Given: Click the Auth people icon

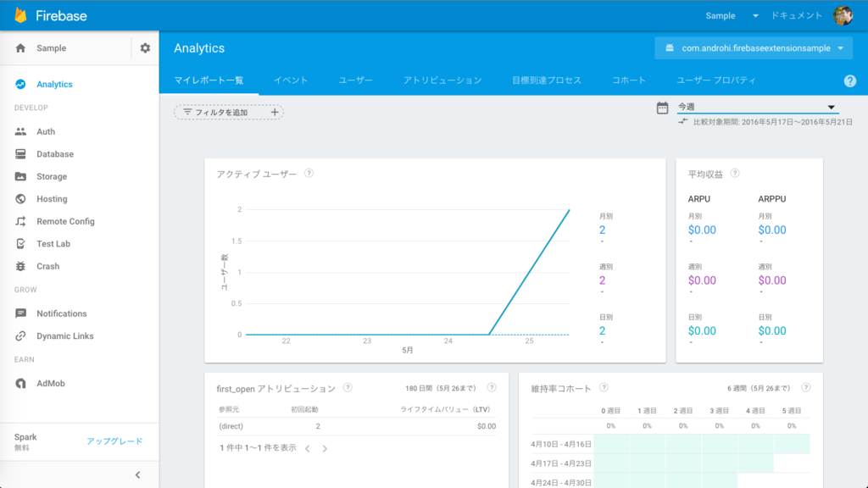Looking at the screenshot, I should pos(20,131).
